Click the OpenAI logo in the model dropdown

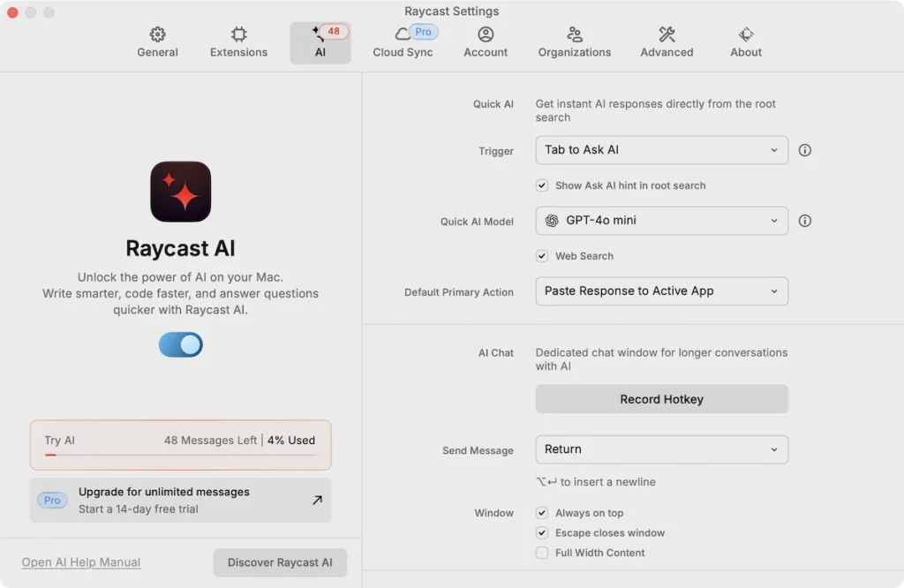pos(552,221)
